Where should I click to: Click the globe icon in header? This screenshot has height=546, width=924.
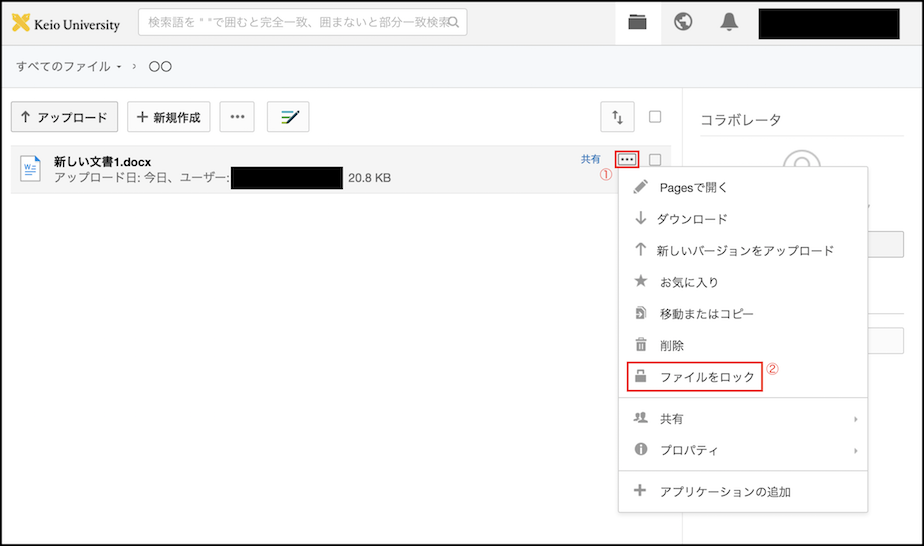tap(683, 23)
